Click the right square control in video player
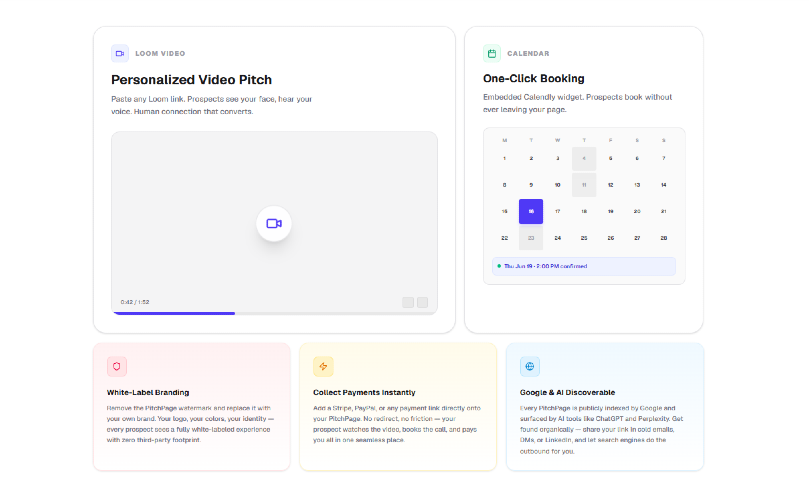This screenshot has width=809, height=500. [x=423, y=302]
